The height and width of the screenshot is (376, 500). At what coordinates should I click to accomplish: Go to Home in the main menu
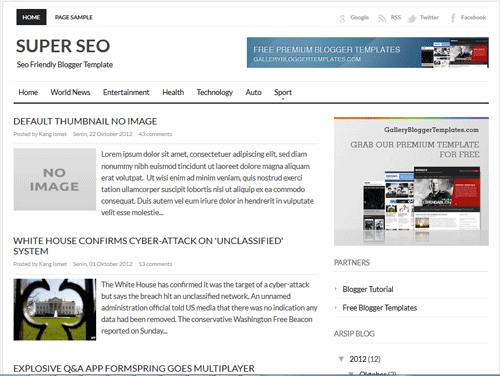click(28, 92)
